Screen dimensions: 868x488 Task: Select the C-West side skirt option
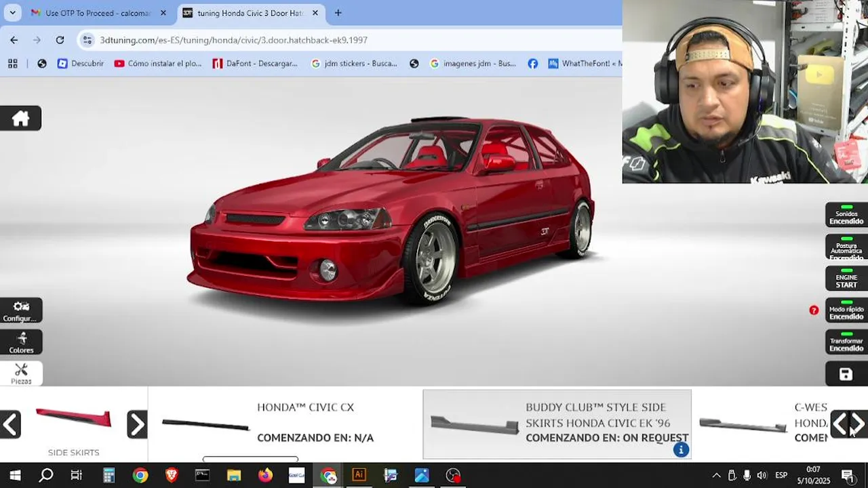[762, 424]
